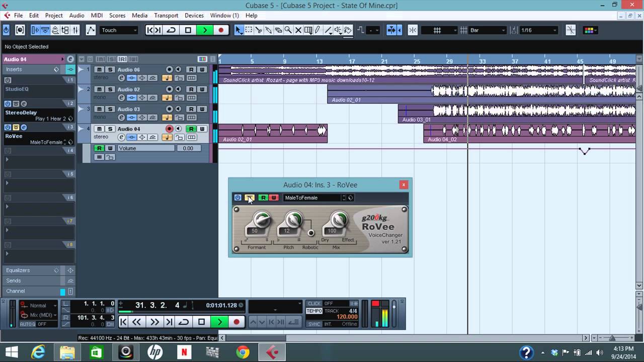Open the Netflix app in the taskbar
Screen dimensions: 644x362
[184, 352]
